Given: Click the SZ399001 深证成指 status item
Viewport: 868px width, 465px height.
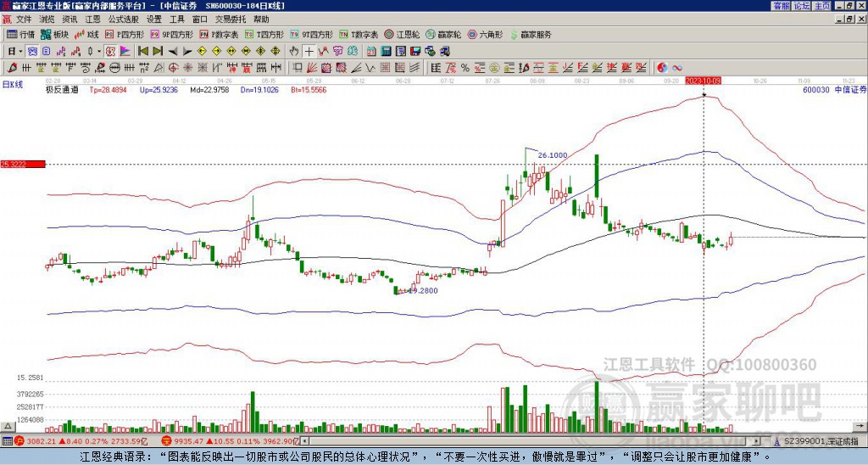Looking at the screenshot, I should (x=816, y=441).
